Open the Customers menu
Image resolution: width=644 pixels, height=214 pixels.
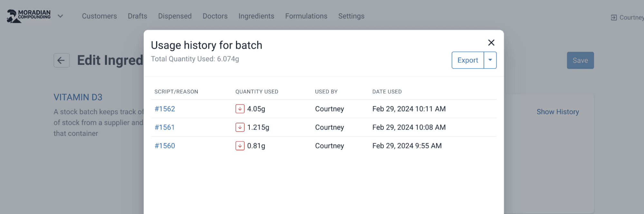point(99,16)
